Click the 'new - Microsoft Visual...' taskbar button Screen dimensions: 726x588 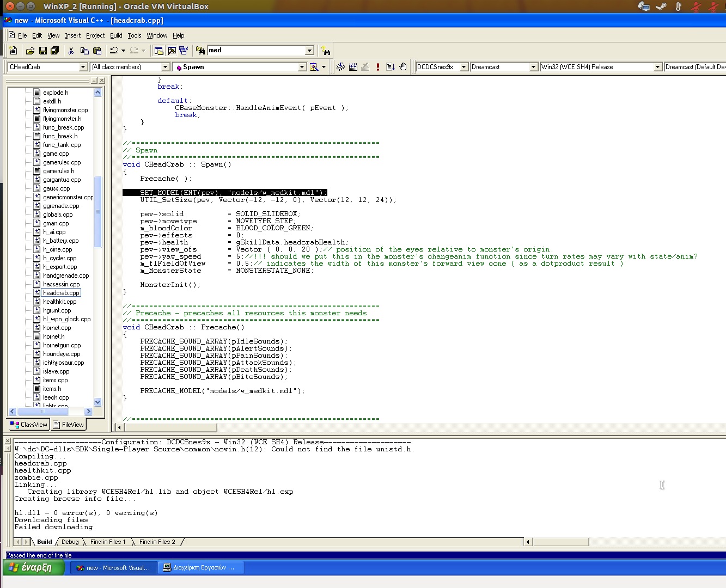113,568
